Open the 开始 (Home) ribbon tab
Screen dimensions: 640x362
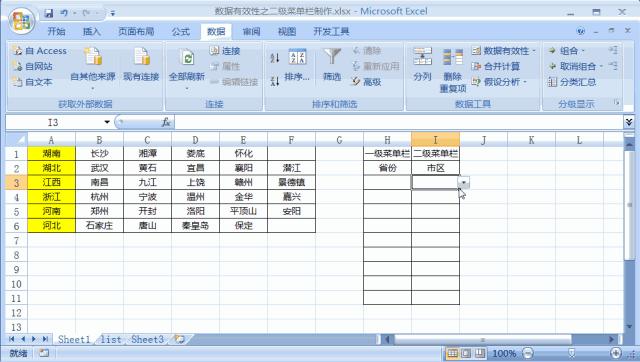[x=56, y=31]
